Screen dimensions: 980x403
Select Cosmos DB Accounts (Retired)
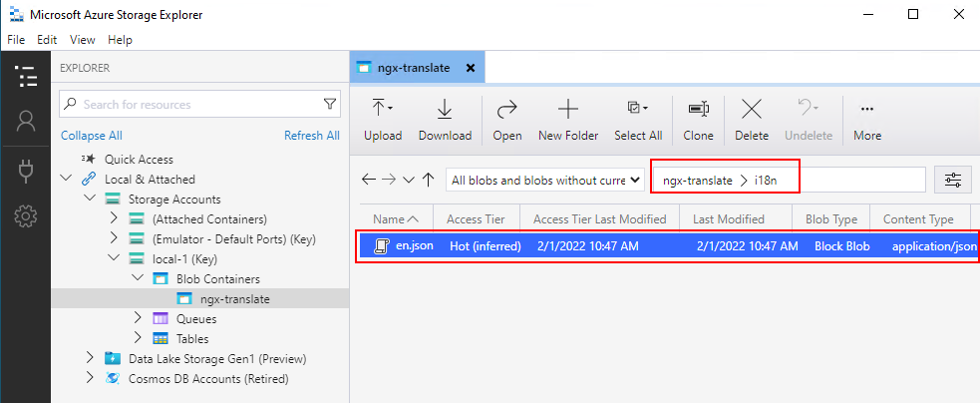(208, 379)
